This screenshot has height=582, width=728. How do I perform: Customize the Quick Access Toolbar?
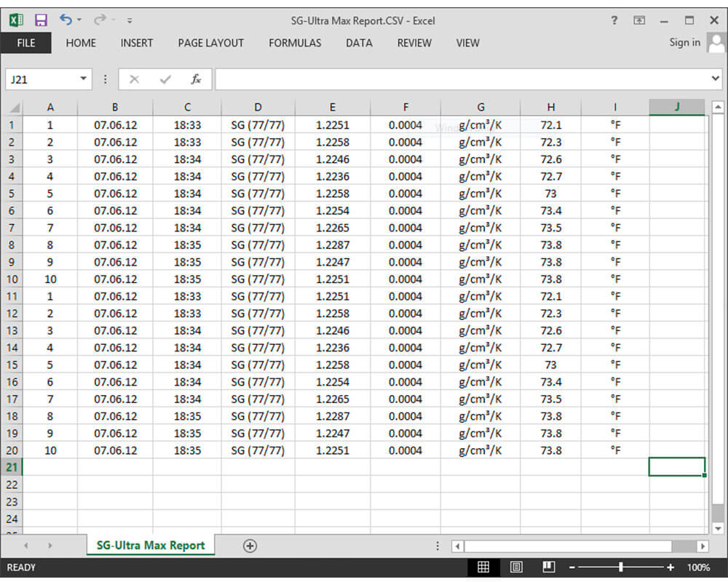click(x=130, y=20)
